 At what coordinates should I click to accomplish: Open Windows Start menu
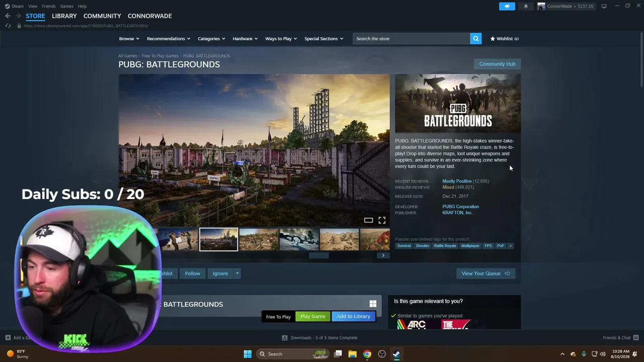click(248, 354)
